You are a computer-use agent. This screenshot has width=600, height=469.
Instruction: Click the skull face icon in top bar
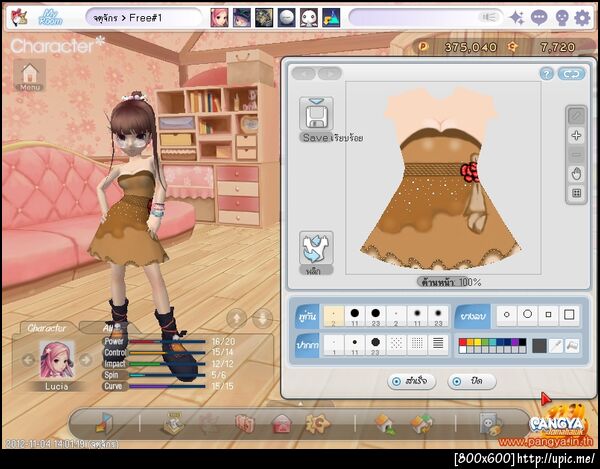(x=561, y=18)
